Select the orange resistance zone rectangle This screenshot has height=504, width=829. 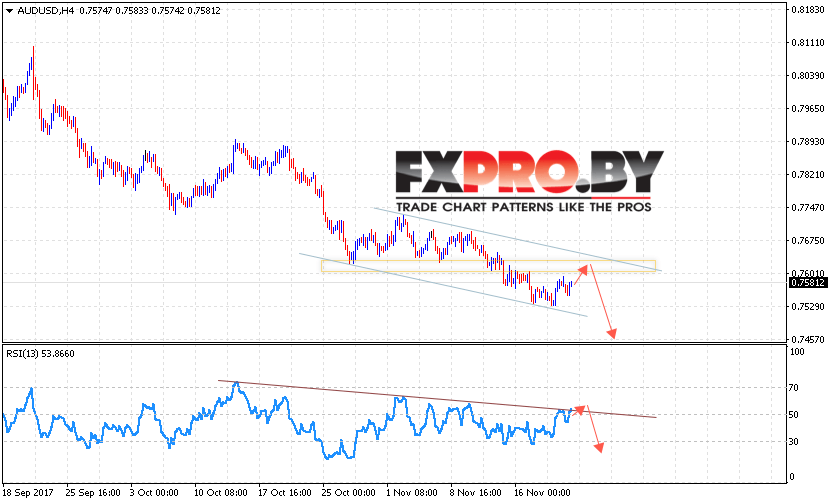click(489, 266)
